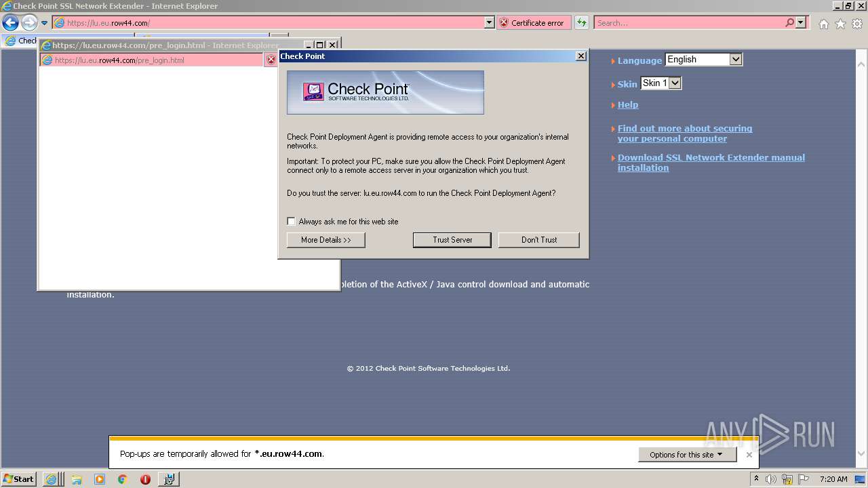Open Find out more about securing link
The height and width of the screenshot is (488, 868).
685,134
